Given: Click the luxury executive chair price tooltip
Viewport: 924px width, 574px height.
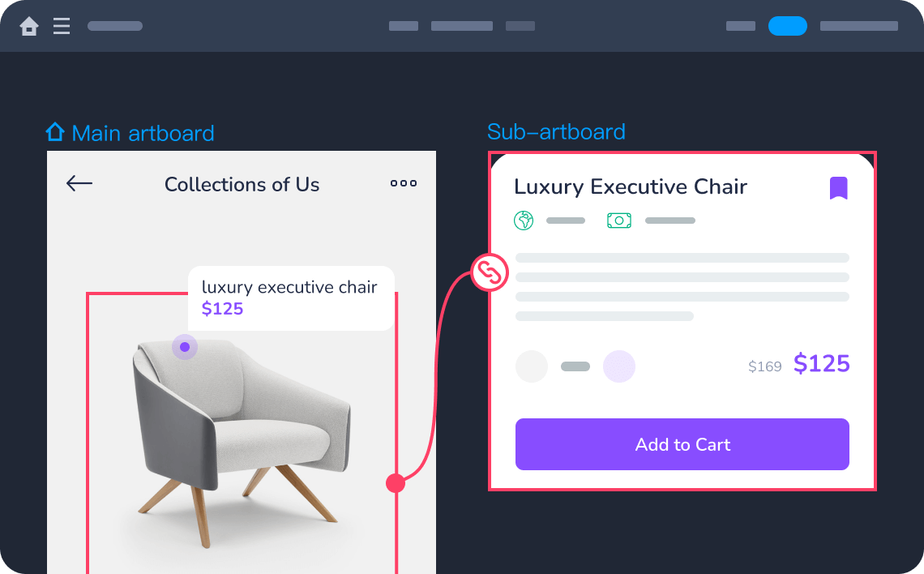Looking at the screenshot, I should click(x=291, y=298).
